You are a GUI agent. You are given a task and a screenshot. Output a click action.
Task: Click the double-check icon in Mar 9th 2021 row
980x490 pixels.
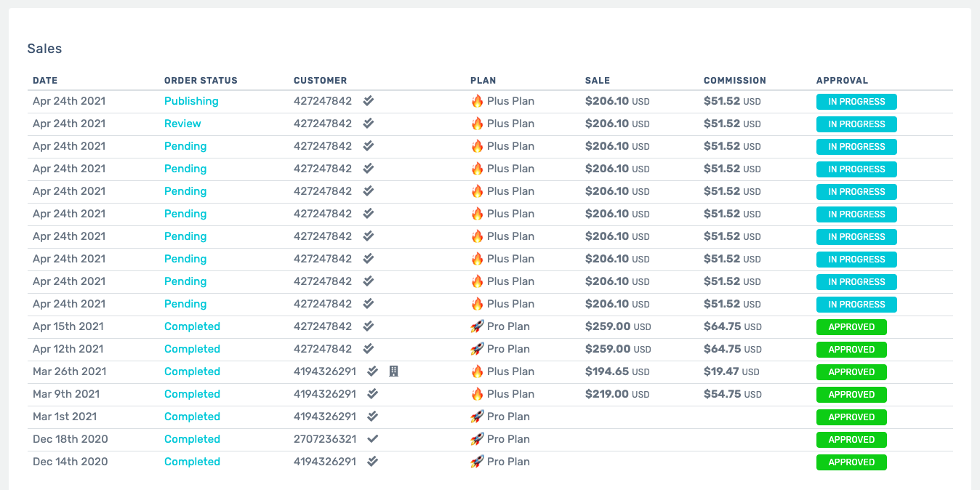[373, 394]
